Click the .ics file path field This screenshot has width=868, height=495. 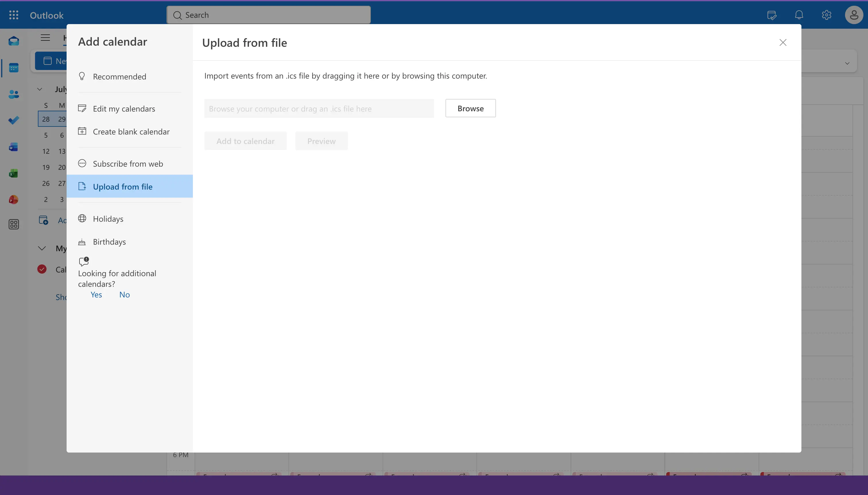coord(319,109)
